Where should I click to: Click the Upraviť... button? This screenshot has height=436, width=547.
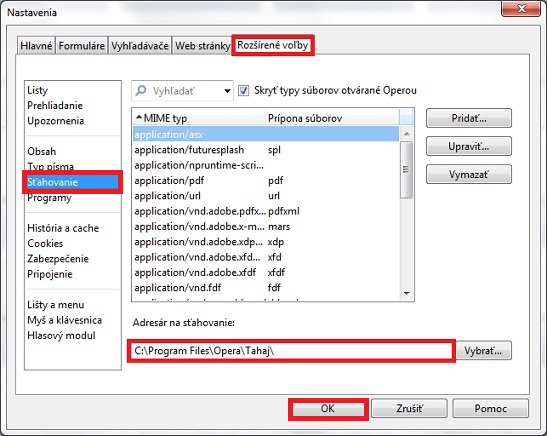(469, 146)
